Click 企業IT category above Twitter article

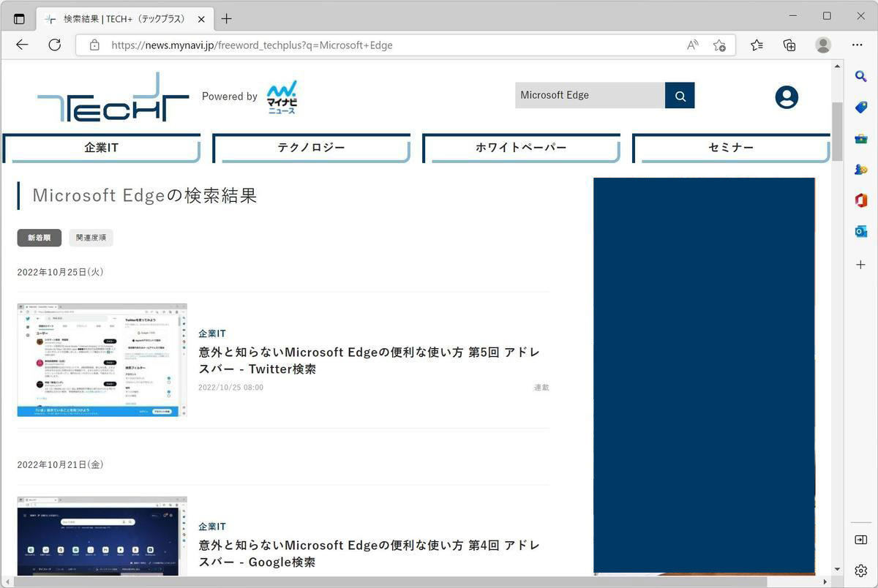coord(212,333)
